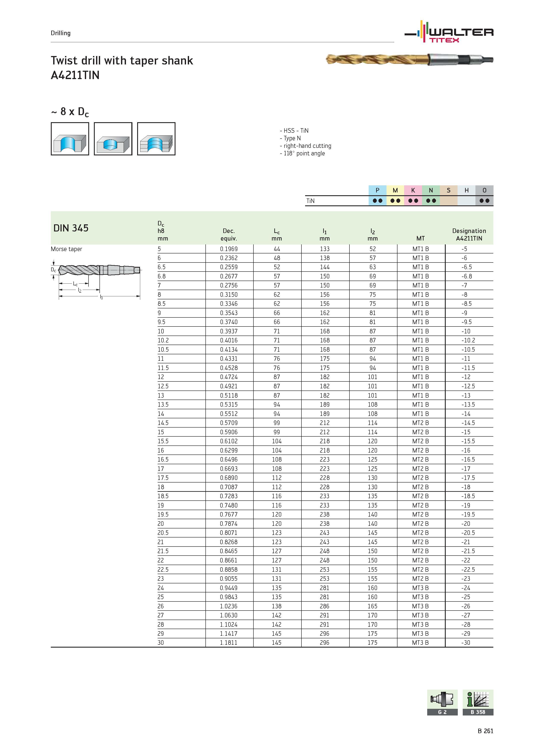The width and height of the screenshot is (534, 756).
Task: Click the TiN coating row label
Action: (x=310, y=201)
